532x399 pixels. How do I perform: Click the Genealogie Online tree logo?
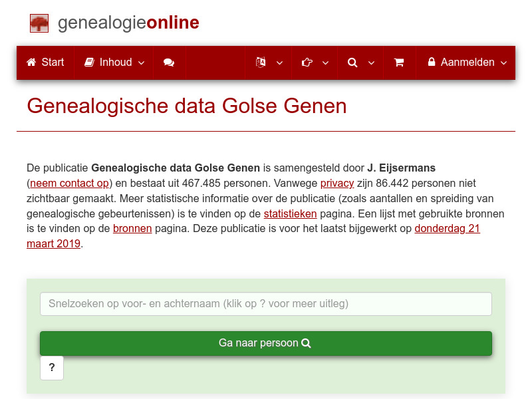39,23
